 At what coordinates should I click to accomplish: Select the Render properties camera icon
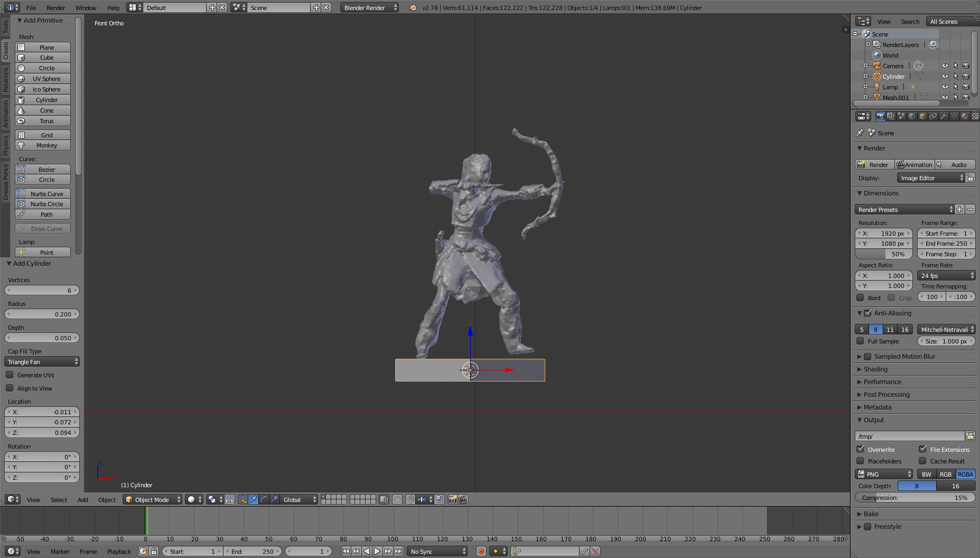(x=881, y=116)
